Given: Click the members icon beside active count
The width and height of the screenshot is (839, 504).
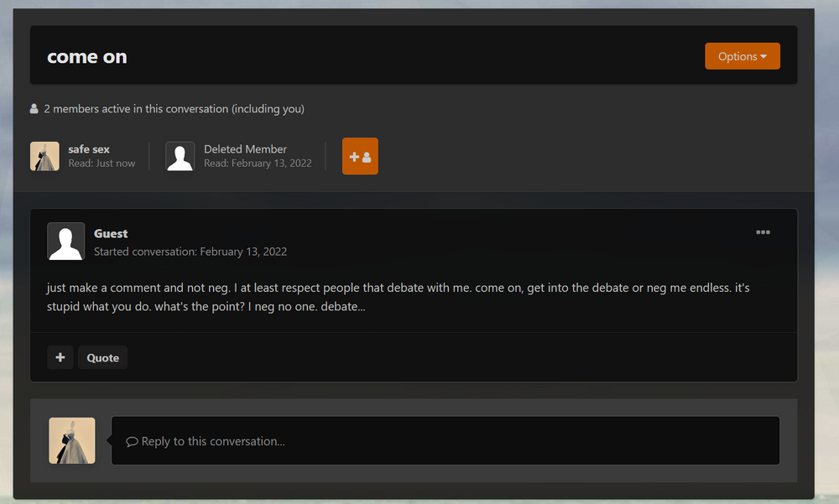Looking at the screenshot, I should pos(34,109).
